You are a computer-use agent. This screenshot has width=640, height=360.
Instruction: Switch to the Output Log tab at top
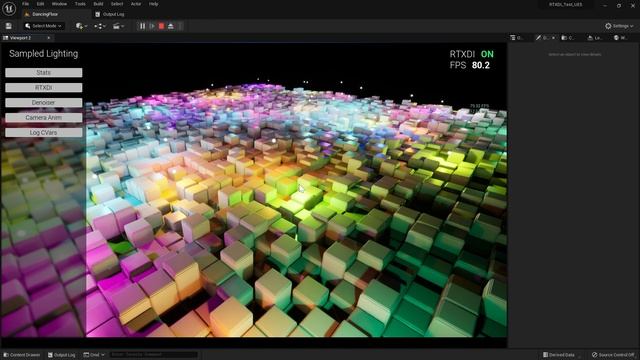tap(110, 14)
